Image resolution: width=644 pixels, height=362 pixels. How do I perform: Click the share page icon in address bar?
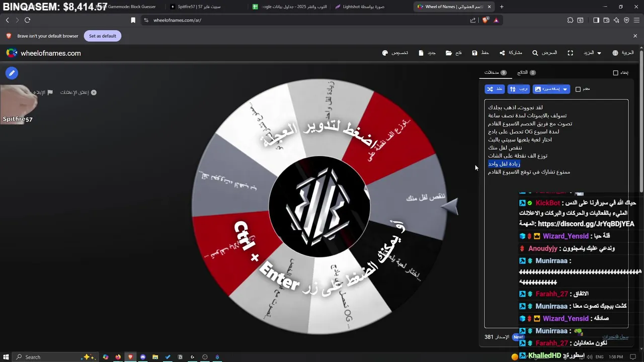[473, 20]
